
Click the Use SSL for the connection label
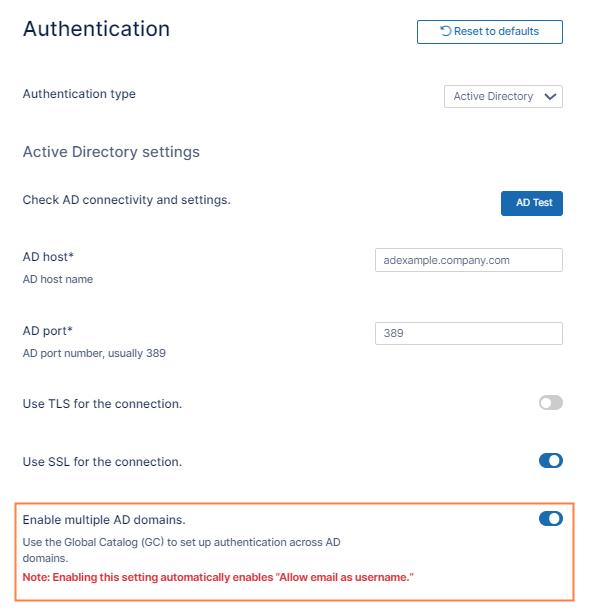coord(102,462)
